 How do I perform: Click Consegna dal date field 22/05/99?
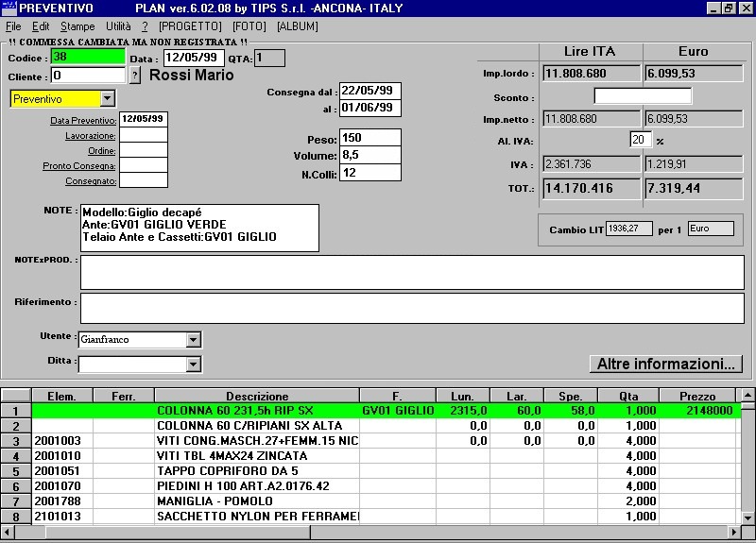(x=369, y=91)
